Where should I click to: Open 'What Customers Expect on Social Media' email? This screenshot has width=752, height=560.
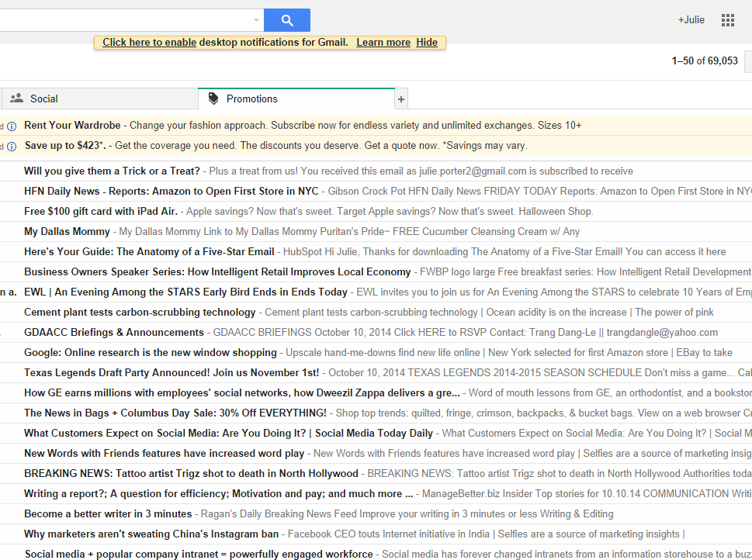coord(376,433)
